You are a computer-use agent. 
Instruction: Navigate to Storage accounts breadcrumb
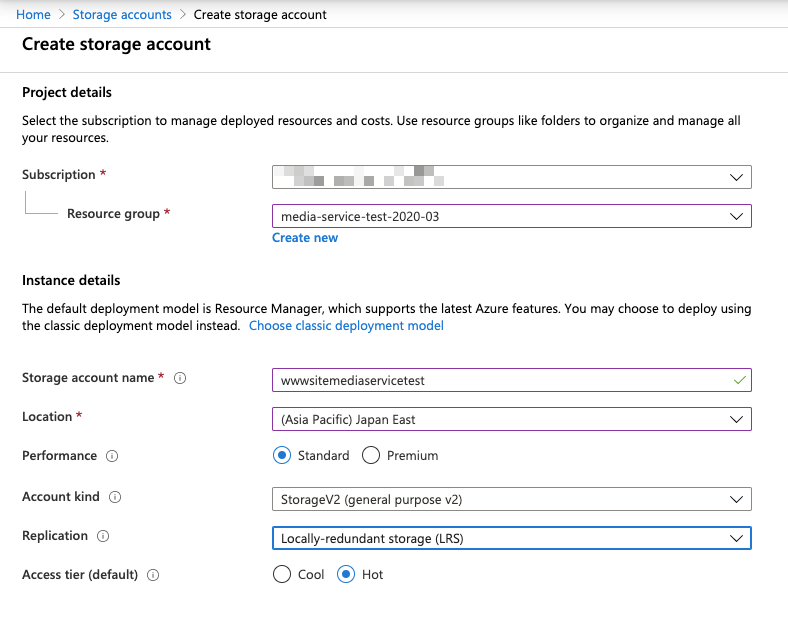point(122,15)
